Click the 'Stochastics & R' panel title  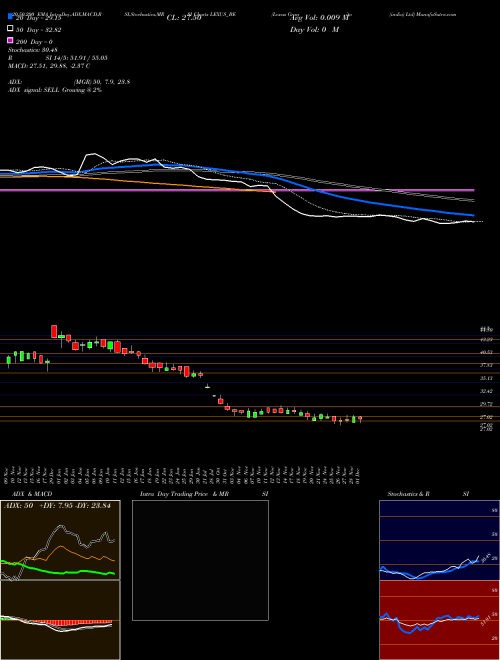point(408,494)
